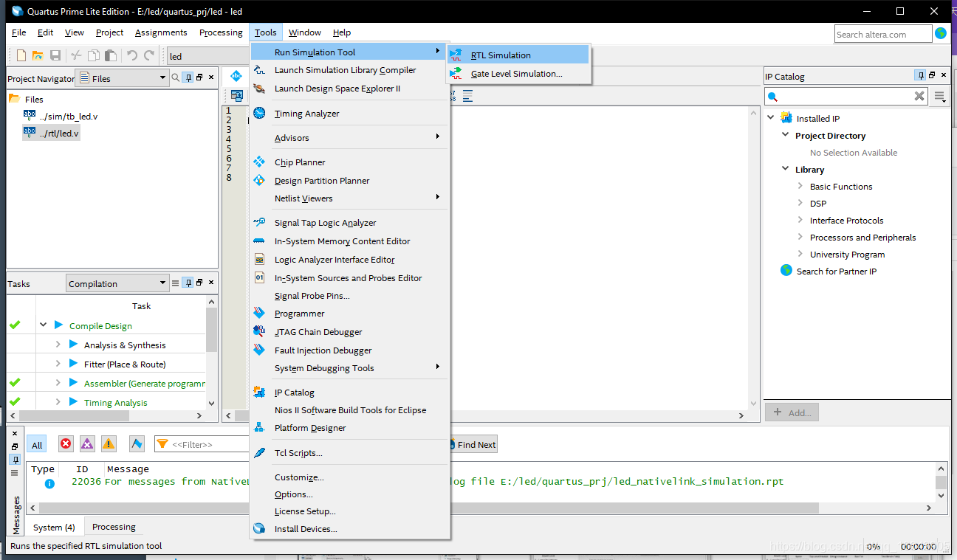Open the Netlist Viewers submenu
This screenshot has width=957, height=560.
point(350,198)
